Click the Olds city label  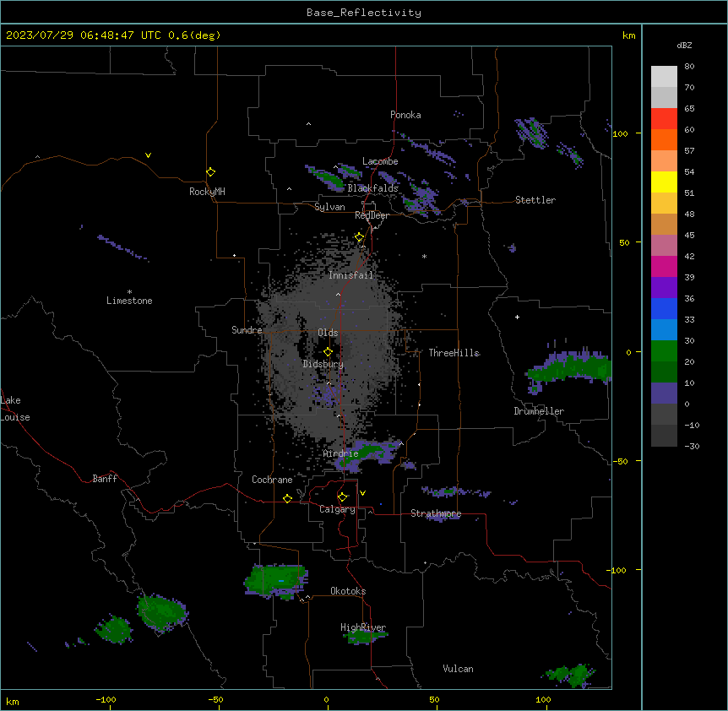pyautogui.click(x=328, y=333)
